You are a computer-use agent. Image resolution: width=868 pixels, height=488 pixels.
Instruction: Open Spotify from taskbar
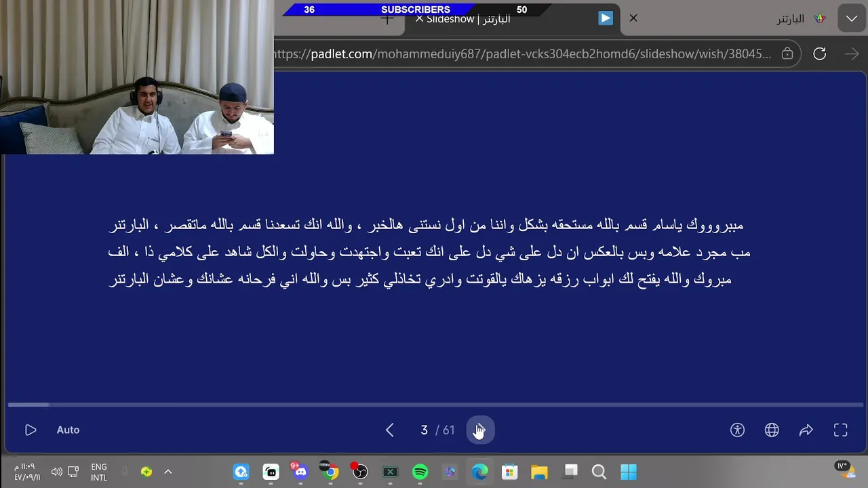point(420,472)
